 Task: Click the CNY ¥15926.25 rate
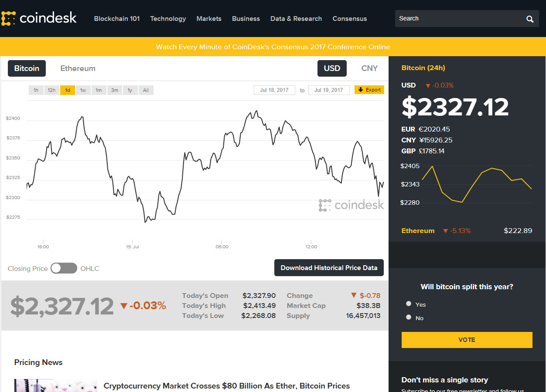(427, 140)
